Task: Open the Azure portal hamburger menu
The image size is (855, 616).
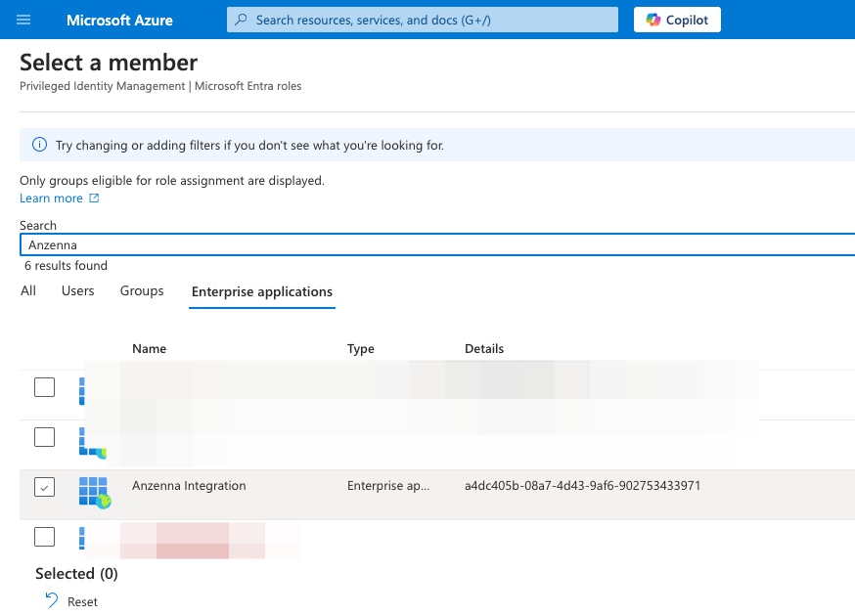Action: point(24,20)
